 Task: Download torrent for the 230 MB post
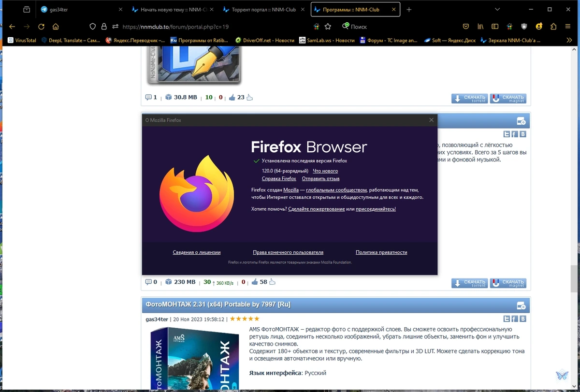470,283
